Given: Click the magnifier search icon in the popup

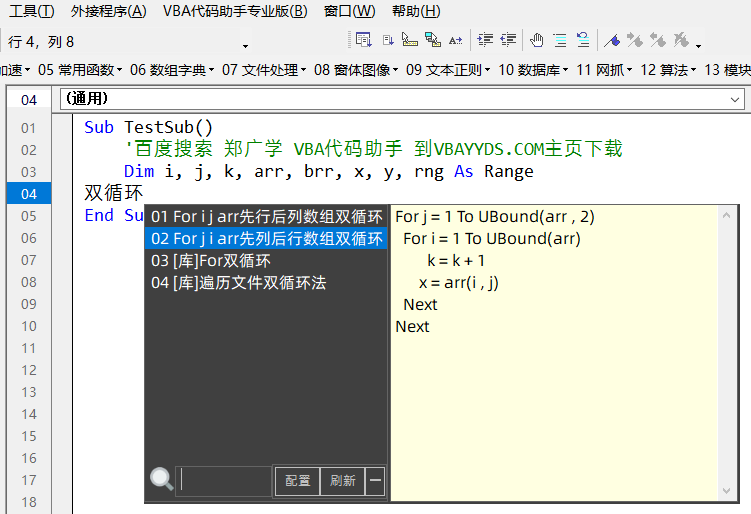Looking at the screenshot, I should pos(161,480).
